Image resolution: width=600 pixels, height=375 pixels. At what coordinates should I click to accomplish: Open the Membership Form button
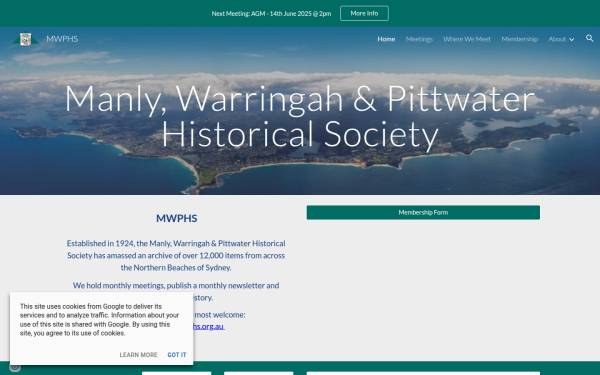coord(423,212)
